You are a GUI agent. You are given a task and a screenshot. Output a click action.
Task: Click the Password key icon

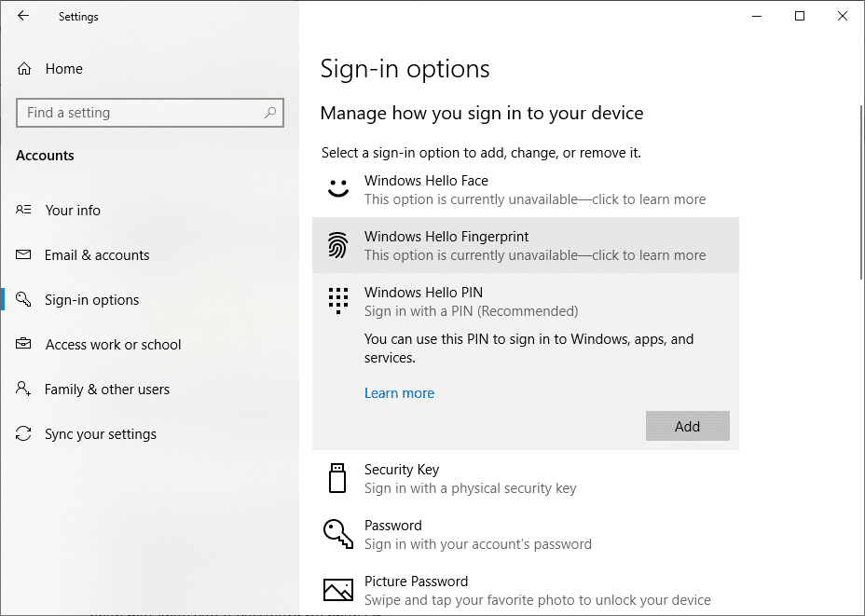tap(337, 534)
